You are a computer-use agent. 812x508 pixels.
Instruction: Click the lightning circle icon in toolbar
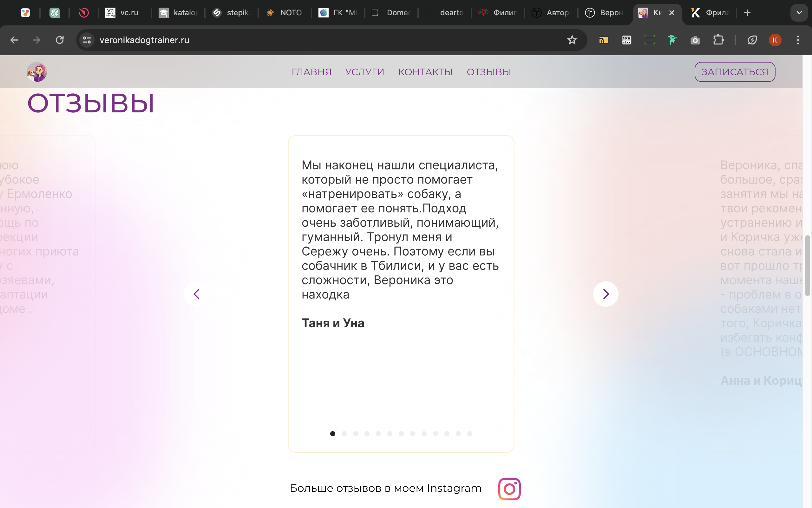[x=752, y=40]
